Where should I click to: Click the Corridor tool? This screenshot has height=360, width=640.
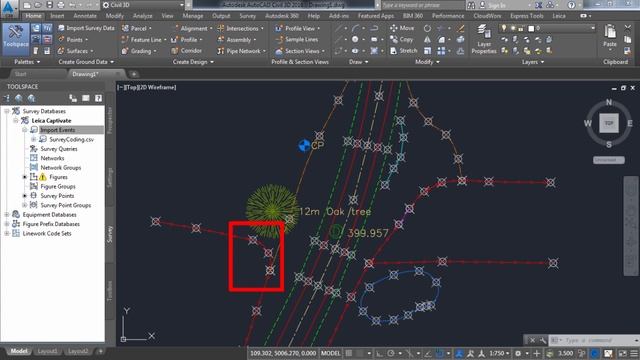[187, 51]
